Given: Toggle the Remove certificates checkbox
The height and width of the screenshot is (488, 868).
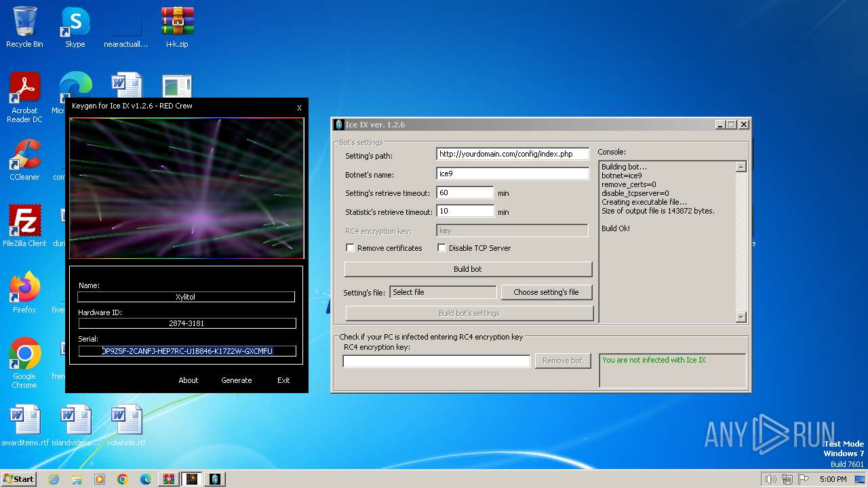Looking at the screenshot, I should tap(350, 248).
